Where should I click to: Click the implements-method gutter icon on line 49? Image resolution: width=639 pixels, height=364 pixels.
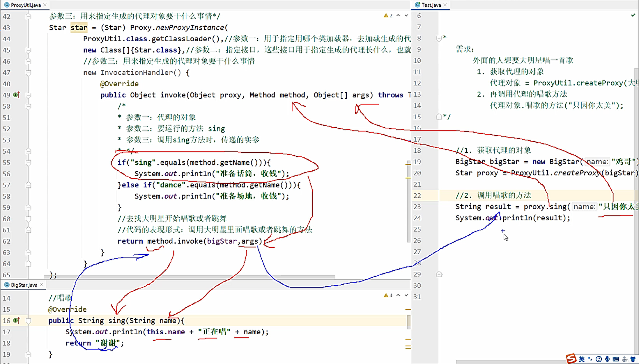(17, 95)
